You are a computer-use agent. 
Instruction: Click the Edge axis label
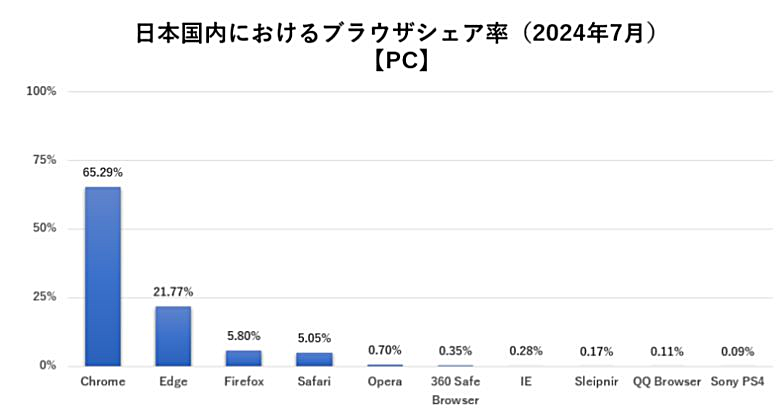point(173,382)
